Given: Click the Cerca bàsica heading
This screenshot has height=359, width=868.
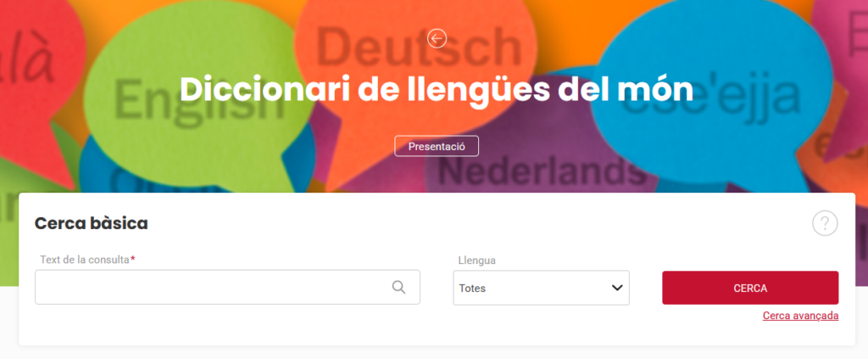Looking at the screenshot, I should click(x=92, y=223).
